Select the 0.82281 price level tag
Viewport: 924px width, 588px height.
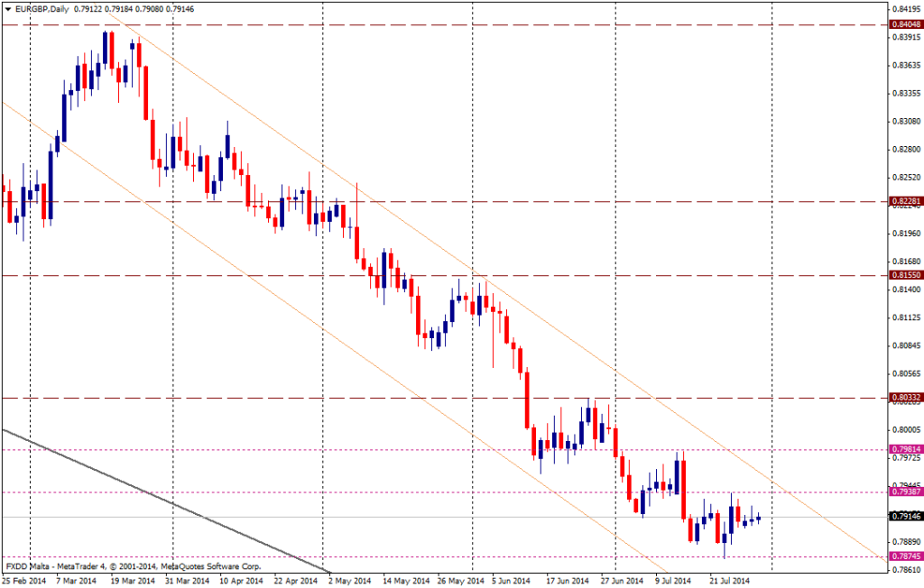905,201
